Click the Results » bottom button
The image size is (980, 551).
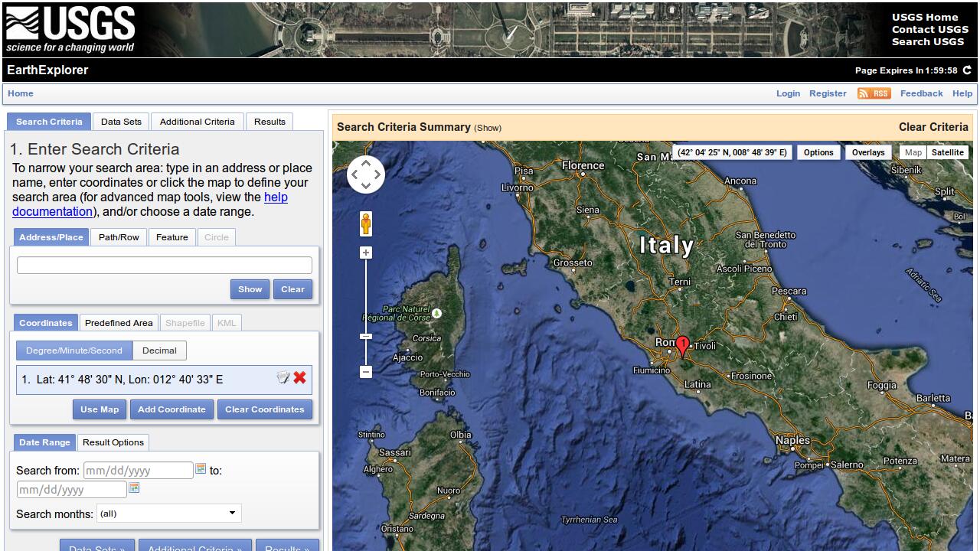287,546
